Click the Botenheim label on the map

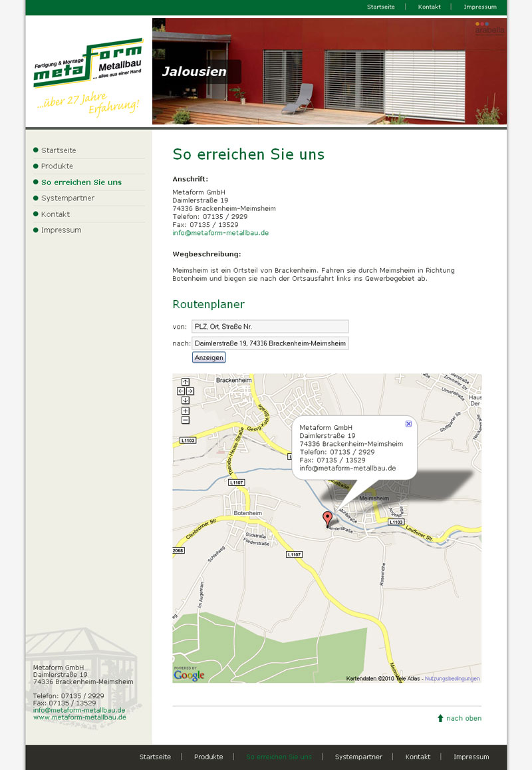[248, 513]
